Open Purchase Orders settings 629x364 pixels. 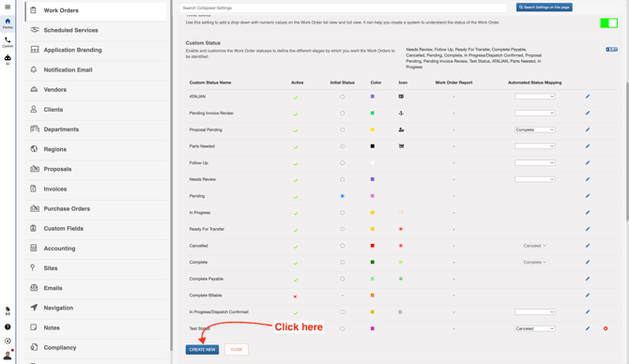point(96,209)
